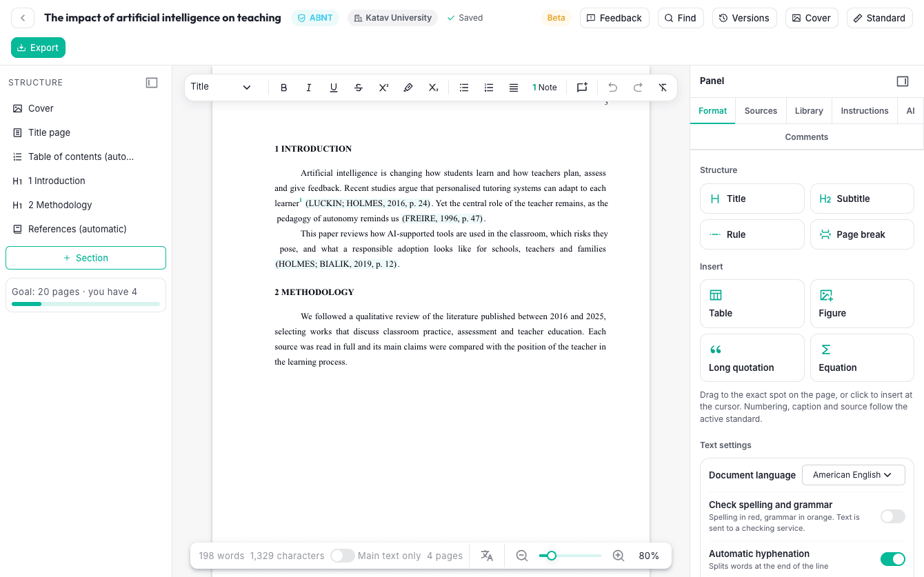Apply subscript formatting
This screenshot has height=577, width=924.
click(x=433, y=88)
